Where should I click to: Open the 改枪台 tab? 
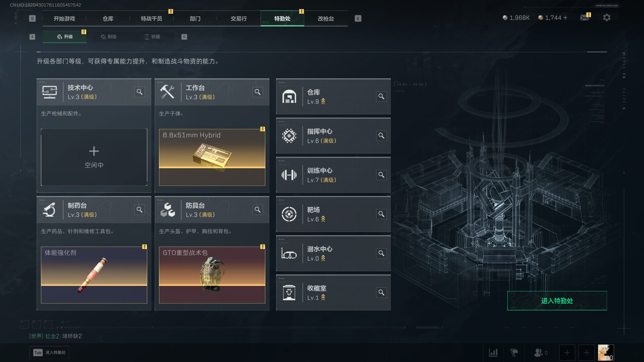[x=326, y=18]
